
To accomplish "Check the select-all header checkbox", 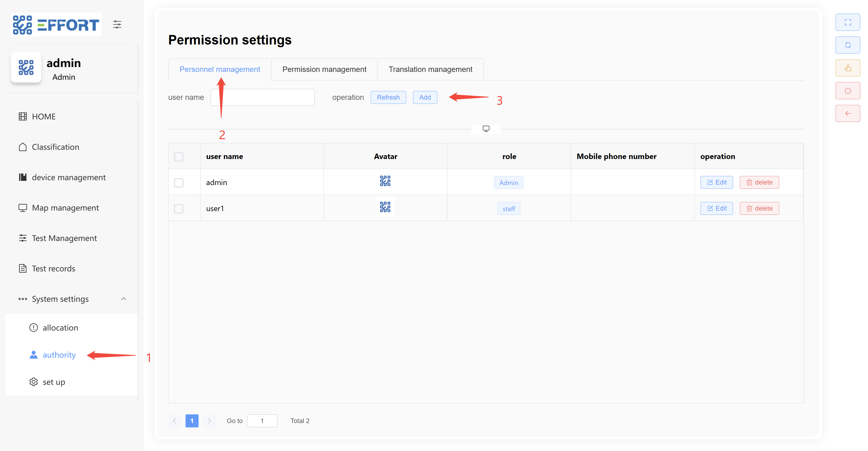I will coord(178,157).
